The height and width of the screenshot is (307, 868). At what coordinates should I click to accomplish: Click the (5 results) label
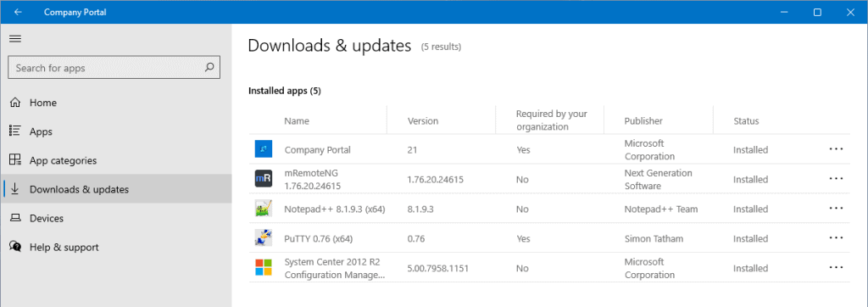coord(441,47)
